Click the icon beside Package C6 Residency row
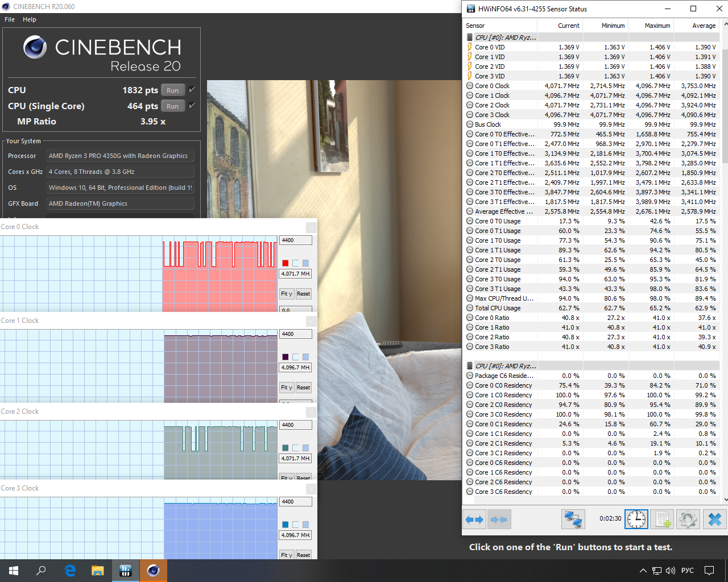The width and height of the screenshot is (728, 582). (x=470, y=376)
